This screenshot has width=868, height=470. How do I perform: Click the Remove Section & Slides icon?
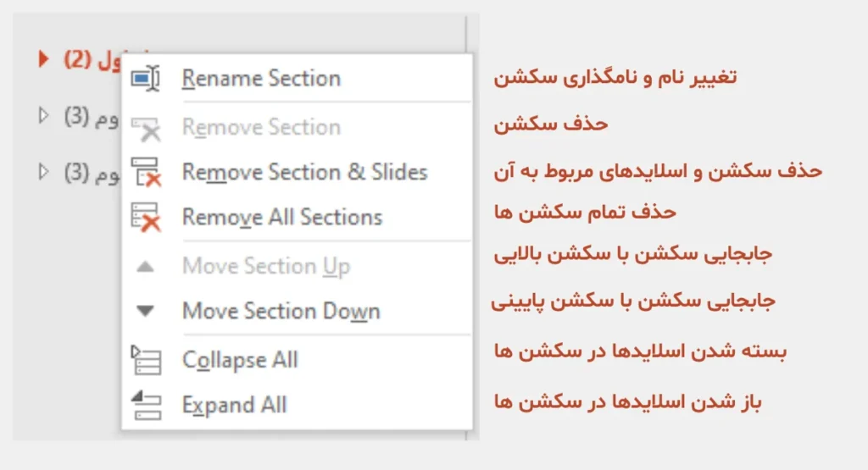(x=146, y=172)
